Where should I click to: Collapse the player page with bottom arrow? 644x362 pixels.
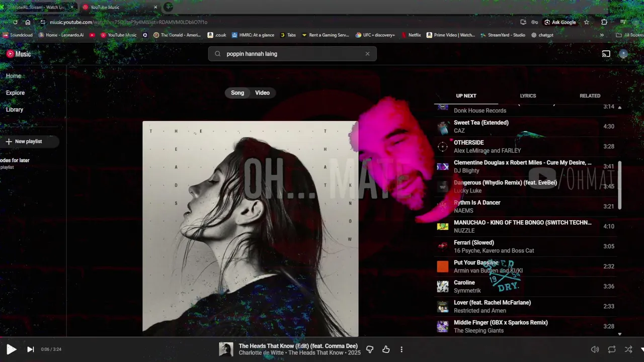tap(642, 349)
